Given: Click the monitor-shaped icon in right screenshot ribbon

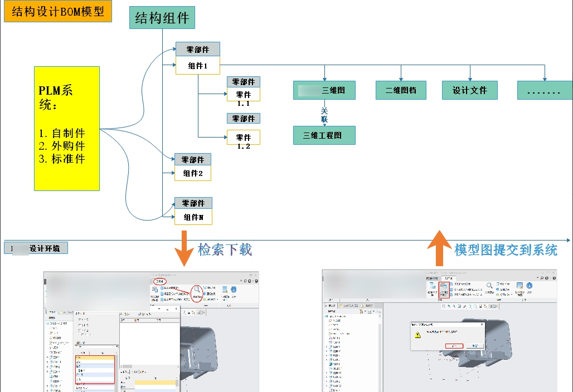Looking at the screenshot, I should coord(519,286).
